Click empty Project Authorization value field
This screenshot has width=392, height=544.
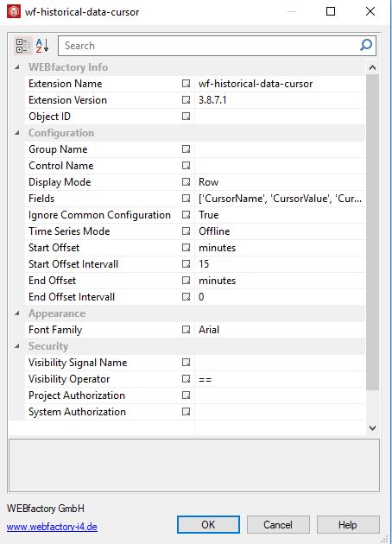[280, 395]
